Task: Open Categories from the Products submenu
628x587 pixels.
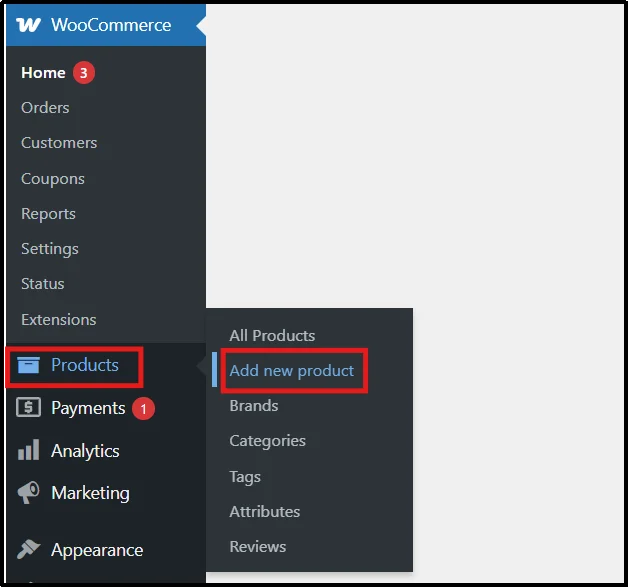Action: click(x=268, y=441)
